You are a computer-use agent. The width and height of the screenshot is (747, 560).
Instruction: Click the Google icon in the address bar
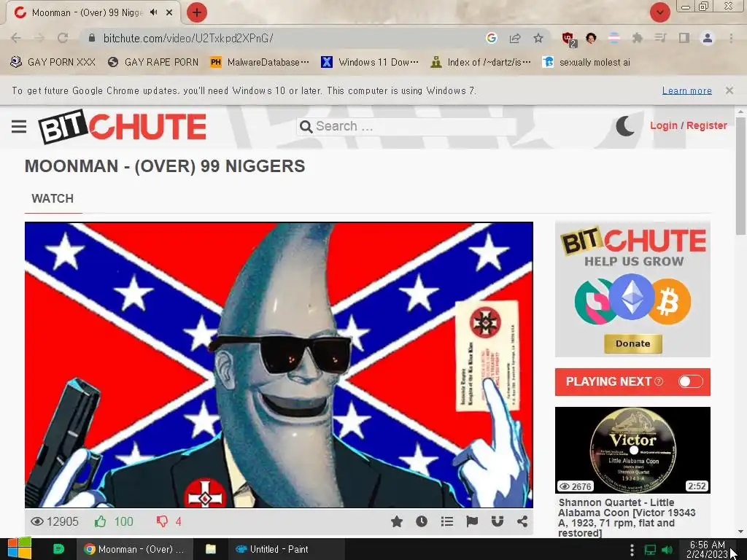click(492, 38)
